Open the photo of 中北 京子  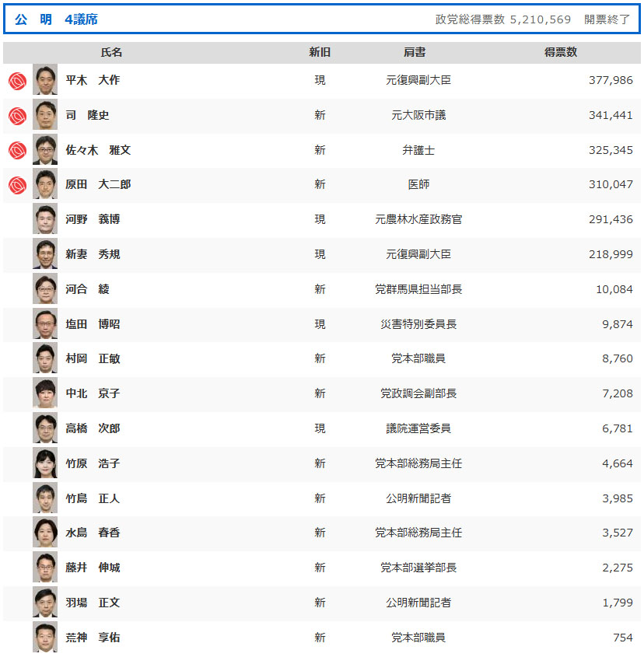pyautogui.click(x=45, y=393)
